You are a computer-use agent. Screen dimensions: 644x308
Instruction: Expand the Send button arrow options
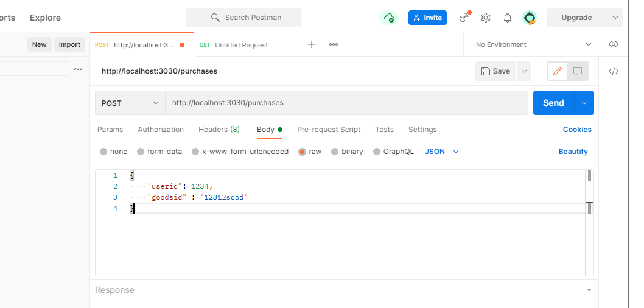584,103
